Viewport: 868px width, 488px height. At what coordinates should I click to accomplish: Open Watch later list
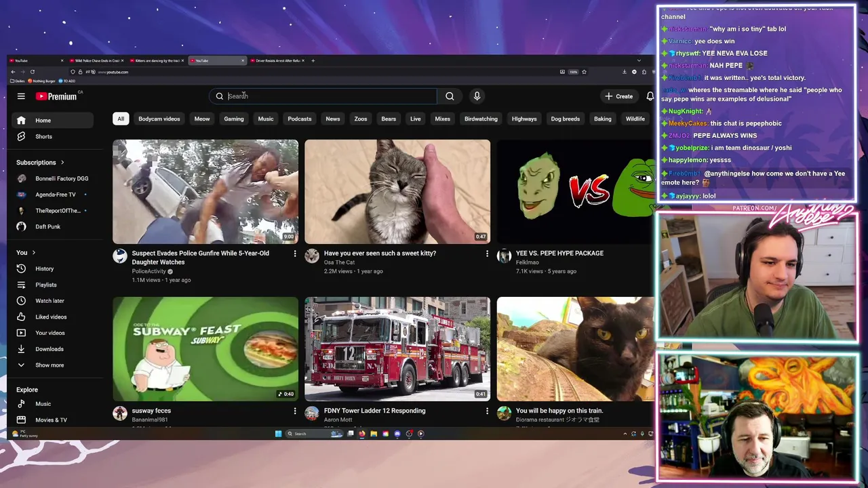pyautogui.click(x=52, y=300)
